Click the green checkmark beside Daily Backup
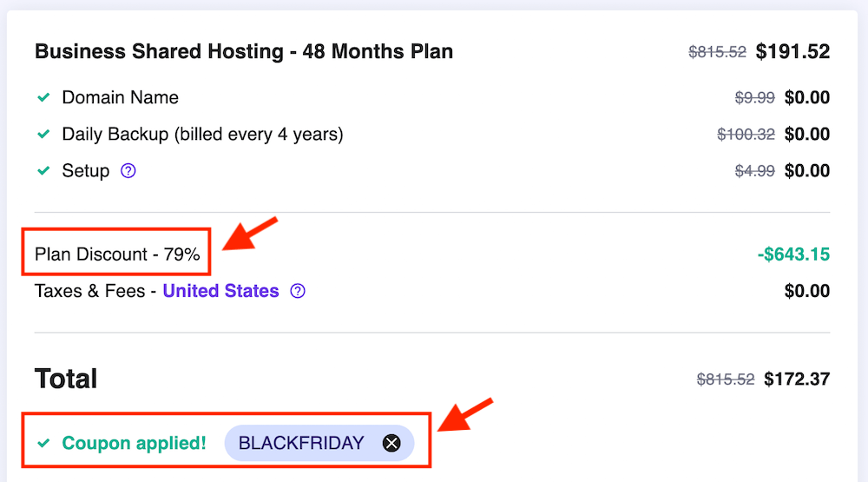 pos(43,135)
